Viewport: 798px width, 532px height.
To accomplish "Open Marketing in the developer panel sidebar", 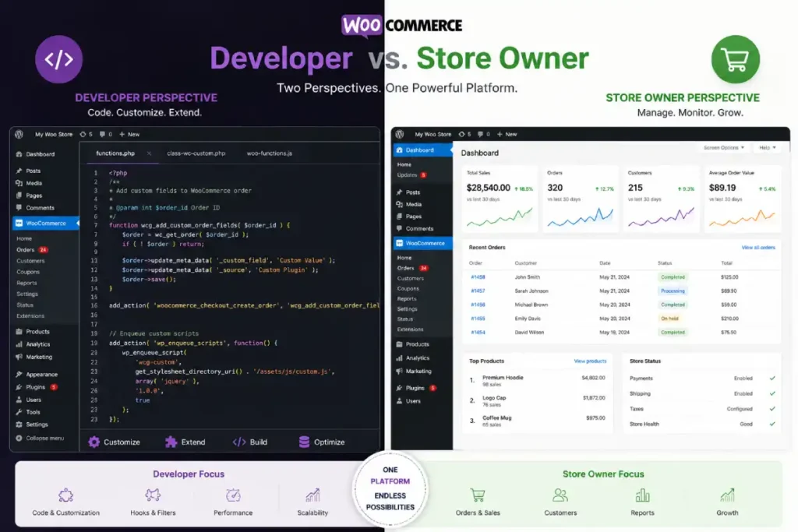I will [x=34, y=357].
